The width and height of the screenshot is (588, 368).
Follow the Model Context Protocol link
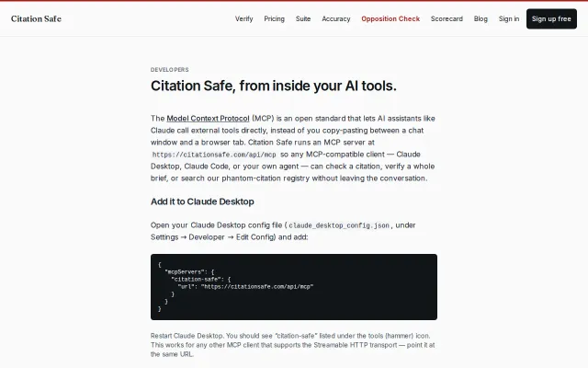pos(208,119)
